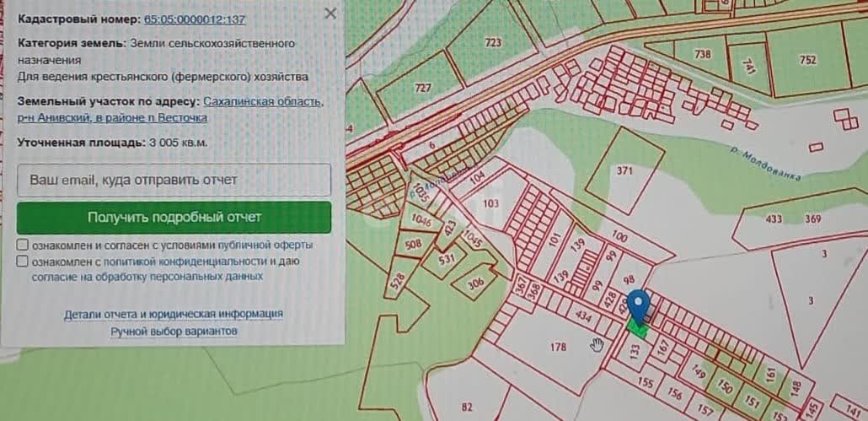The height and width of the screenshot is (421, 868).
Task: Select parcel 167 on the map
Action: [663, 348]
